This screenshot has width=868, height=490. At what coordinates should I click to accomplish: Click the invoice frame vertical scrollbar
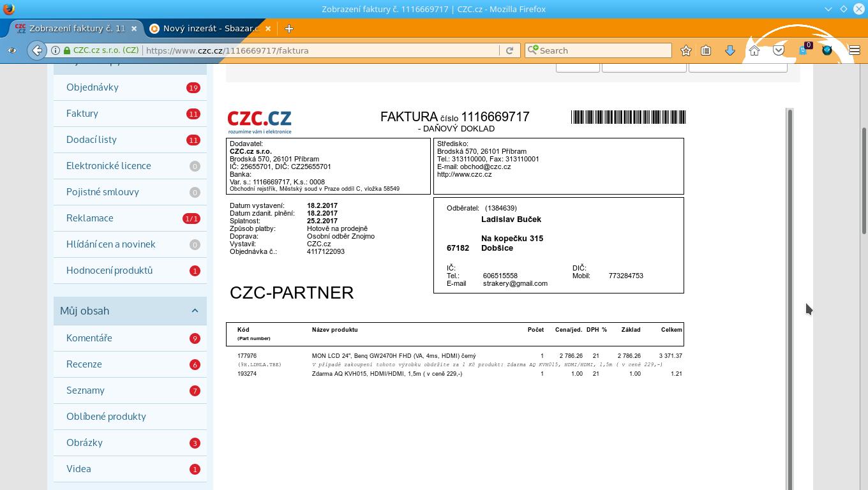(x=790, y=287)
